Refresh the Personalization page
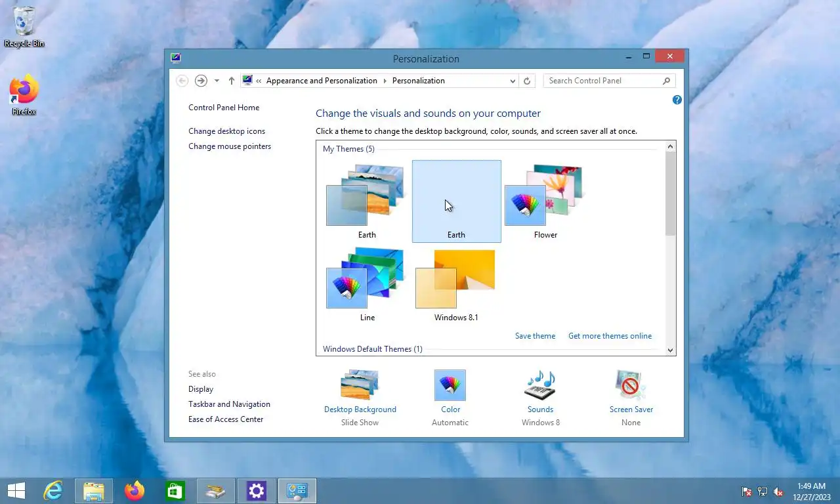This screenshot has width=840, height=504. pos(527,81)
